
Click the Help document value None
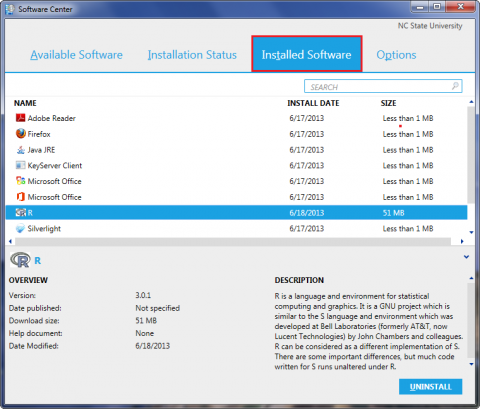(144, 333)
